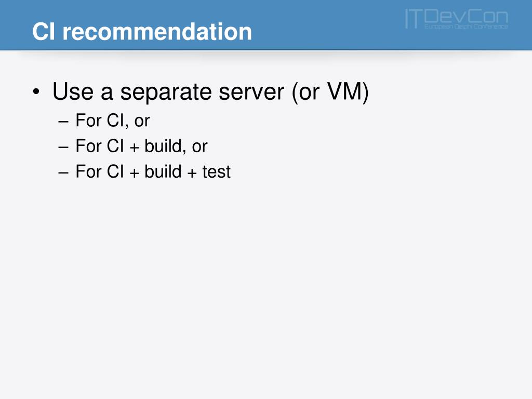Click the main bullet point dot
The width and height of the screenshot is (532, 399).
coord(36,92)
